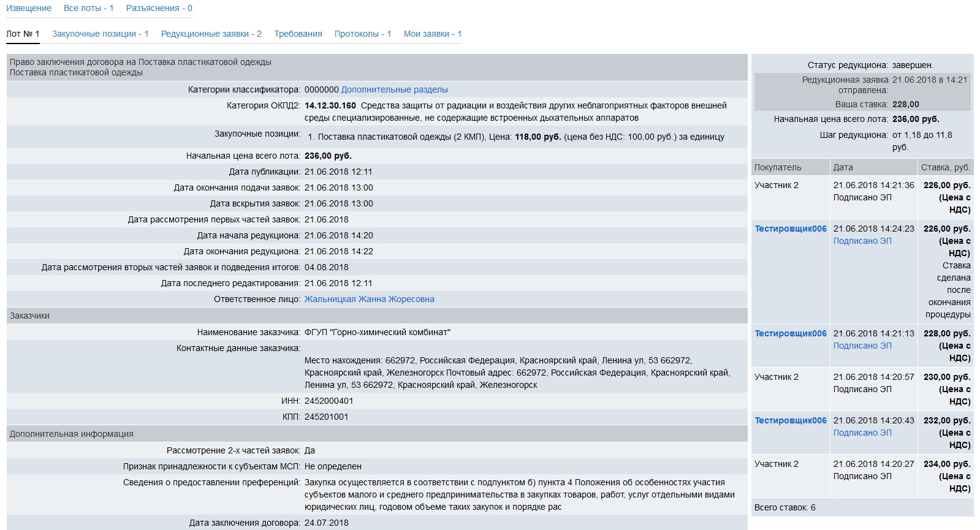Click Подписано ЭП link dated 21.06.2018 14:24:23
The width and height of the screenshot is (980, 530).
pos(862,241)
